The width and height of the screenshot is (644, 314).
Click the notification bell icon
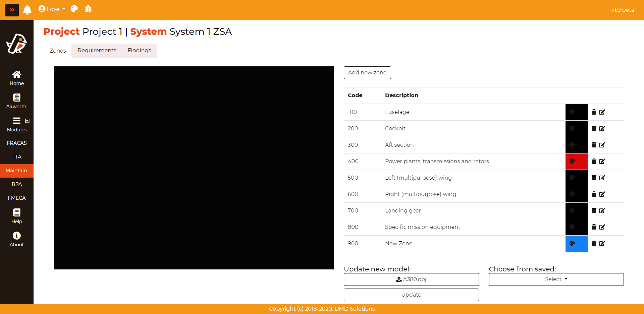coord(28,10)
